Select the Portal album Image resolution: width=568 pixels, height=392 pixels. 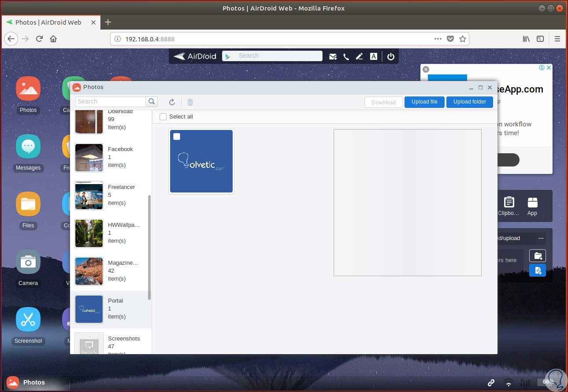(111, 309)
